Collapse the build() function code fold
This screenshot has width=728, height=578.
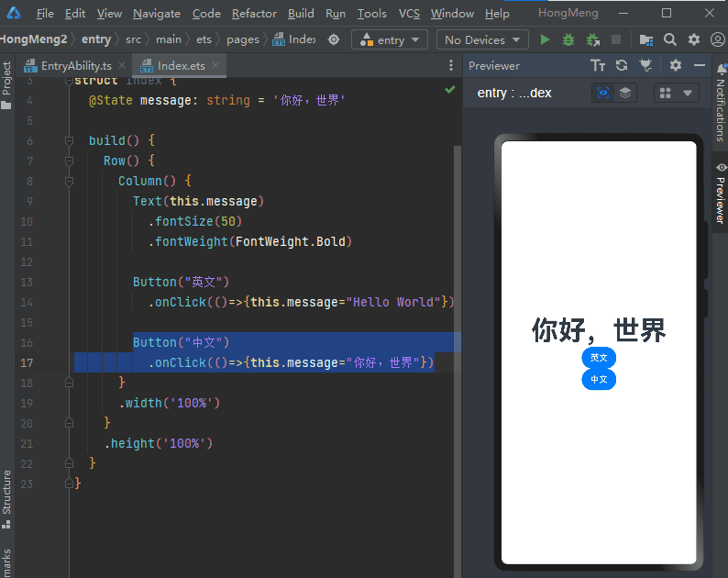69,140
